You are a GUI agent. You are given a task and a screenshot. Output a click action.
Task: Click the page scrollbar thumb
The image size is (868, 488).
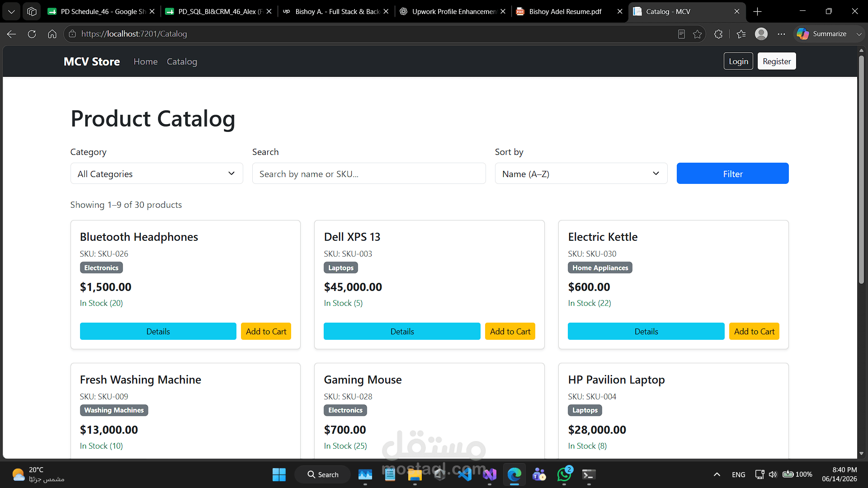click(x=861, y=169)
